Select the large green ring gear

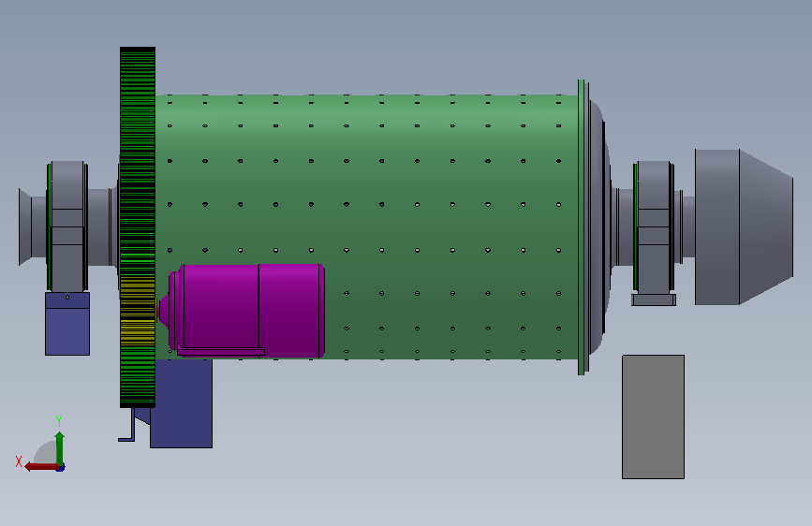point(138,227)
